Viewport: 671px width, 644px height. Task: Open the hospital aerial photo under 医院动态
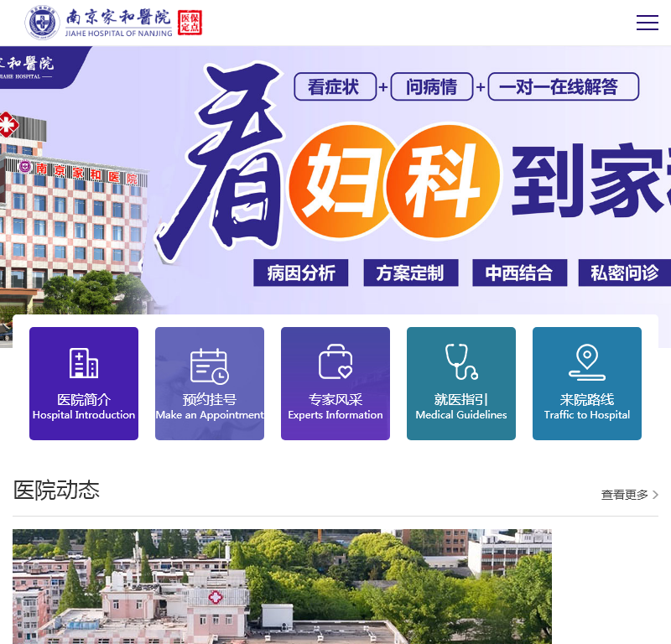click(x=281, y=585)
